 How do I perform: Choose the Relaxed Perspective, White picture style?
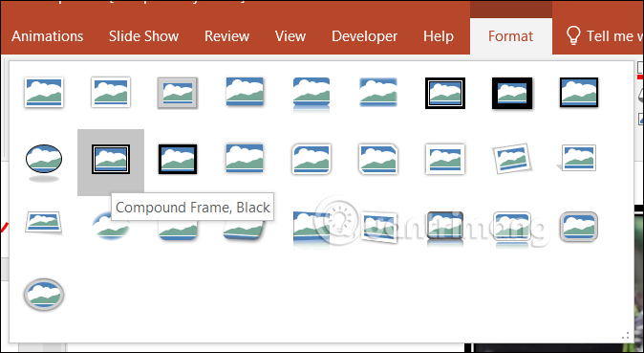tap(44, 223)
